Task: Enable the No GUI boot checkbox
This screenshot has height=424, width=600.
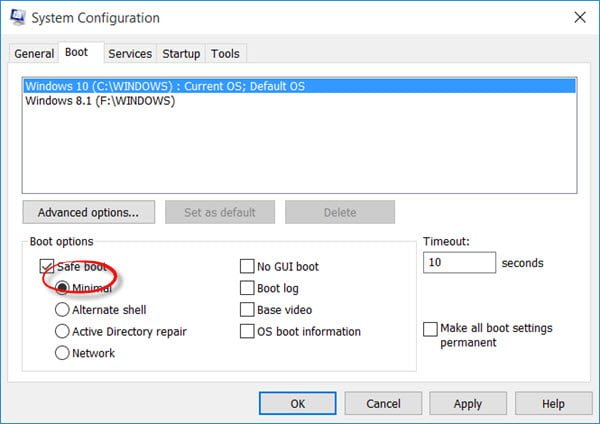Action: click(247, 266)
